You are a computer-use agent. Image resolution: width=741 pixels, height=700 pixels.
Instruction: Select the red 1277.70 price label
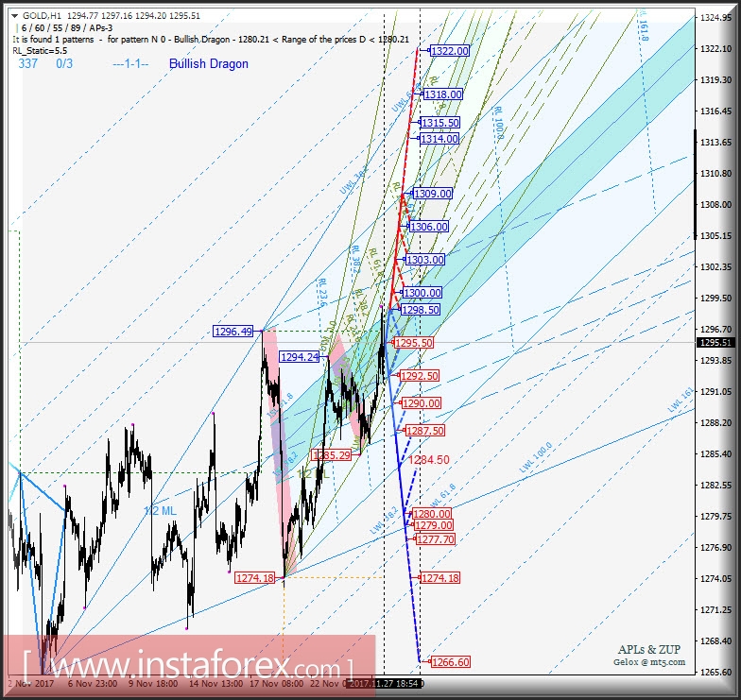pos(436,539)
